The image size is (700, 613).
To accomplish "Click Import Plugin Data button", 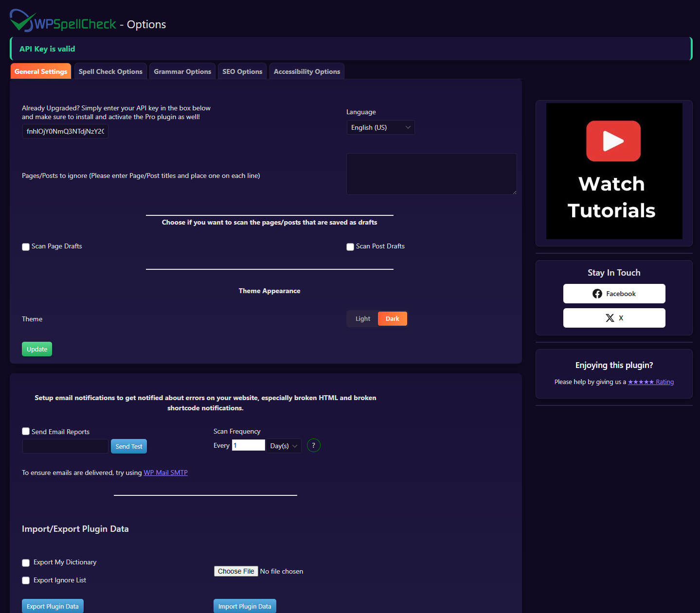I will coord(245,606).
